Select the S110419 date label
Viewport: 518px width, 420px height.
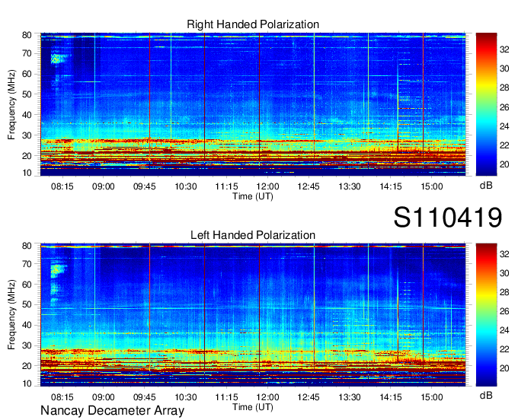[448, 218]
